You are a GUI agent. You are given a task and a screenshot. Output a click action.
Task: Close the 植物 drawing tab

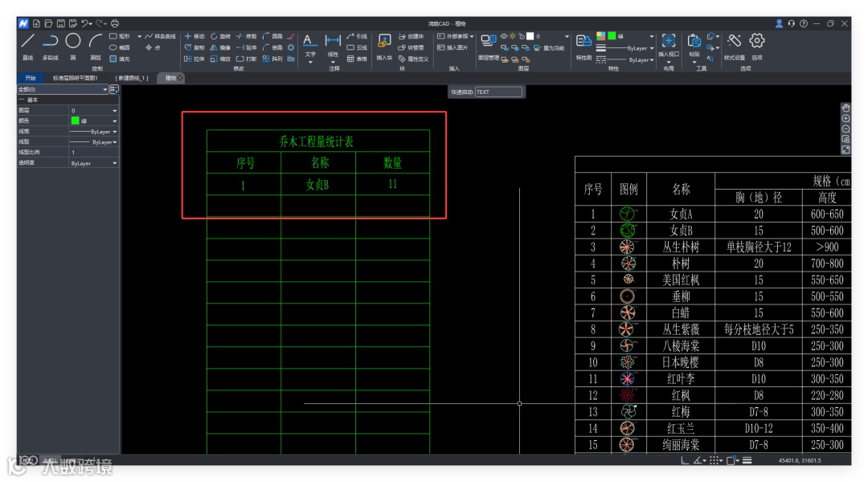tap(180, 78)
